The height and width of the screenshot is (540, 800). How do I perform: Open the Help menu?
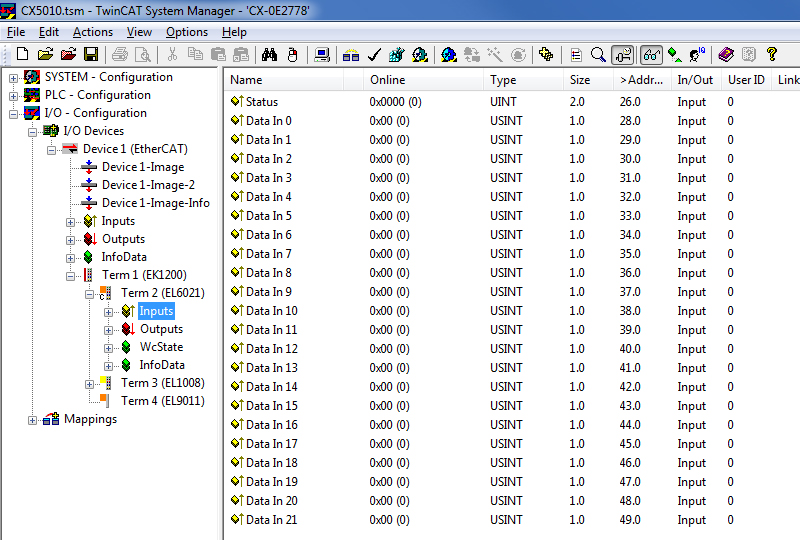coord(234,32)
